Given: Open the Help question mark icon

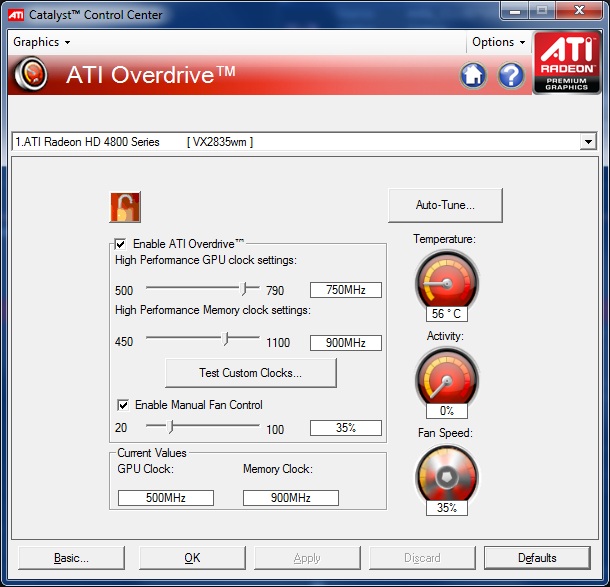Looking at the screenshot, I should pos(511,75).
